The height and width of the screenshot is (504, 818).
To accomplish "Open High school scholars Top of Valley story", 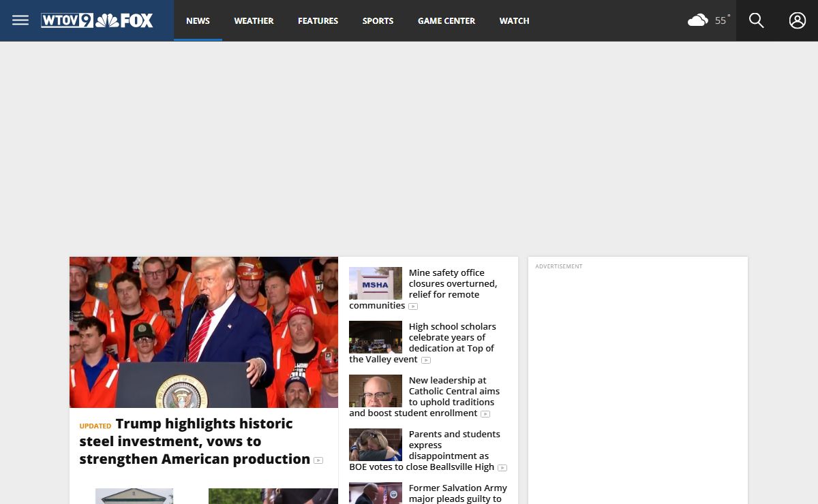I will pyautogui.click(x=423, y=343).
